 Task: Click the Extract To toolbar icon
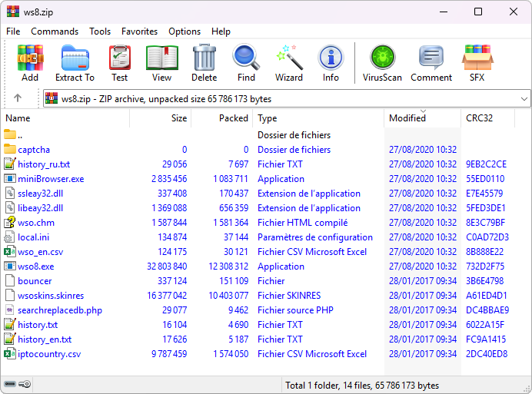click(75, 63)
